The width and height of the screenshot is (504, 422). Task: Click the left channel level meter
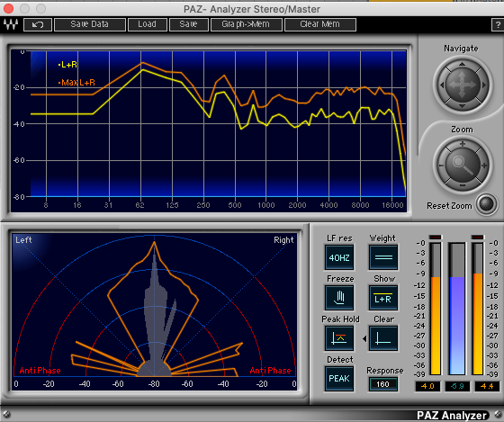click(x=436, y=309)
